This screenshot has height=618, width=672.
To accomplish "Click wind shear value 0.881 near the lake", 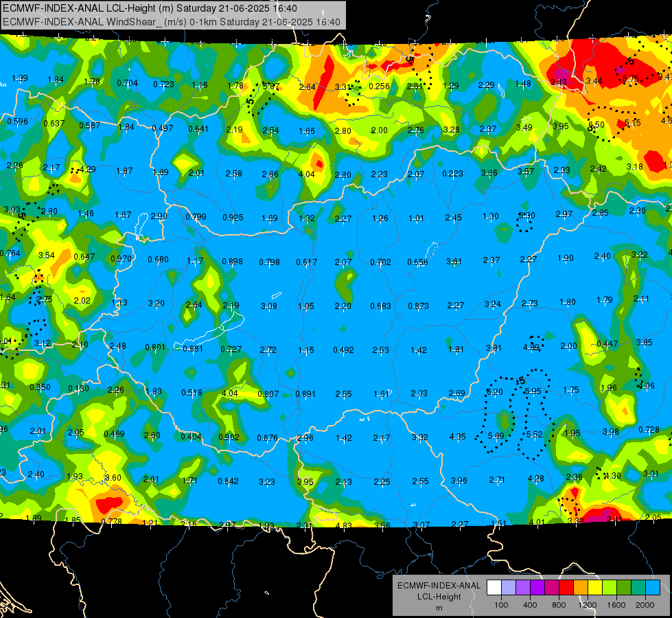I will tap(193, 349).
